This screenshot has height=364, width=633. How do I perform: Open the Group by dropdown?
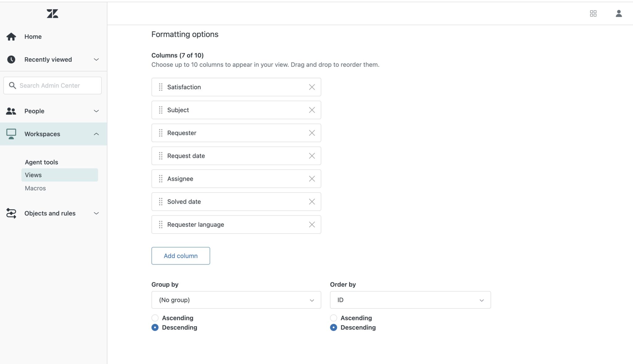236,300
